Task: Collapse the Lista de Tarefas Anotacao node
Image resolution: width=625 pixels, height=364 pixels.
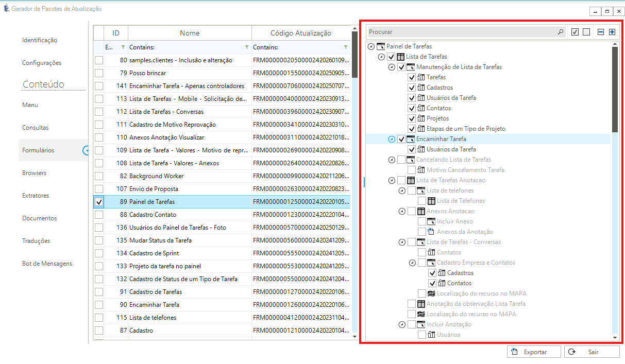Action: pos(392,180)
